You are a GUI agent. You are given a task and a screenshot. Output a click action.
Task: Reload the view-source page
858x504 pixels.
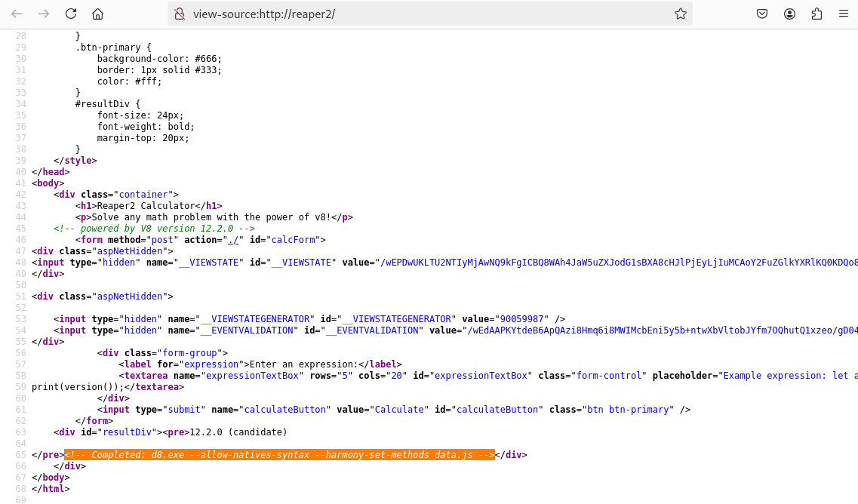[x=71, y=14]
